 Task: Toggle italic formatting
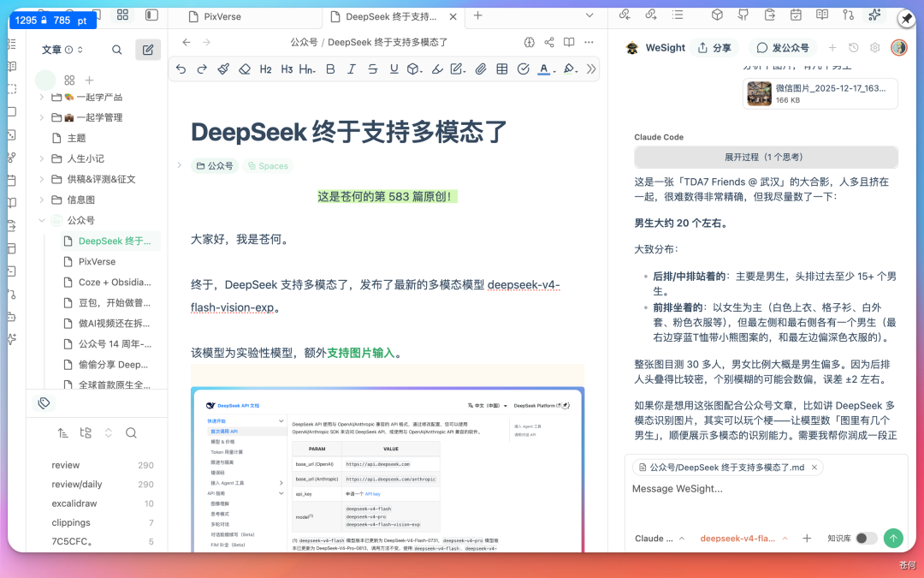pos(352,69)
